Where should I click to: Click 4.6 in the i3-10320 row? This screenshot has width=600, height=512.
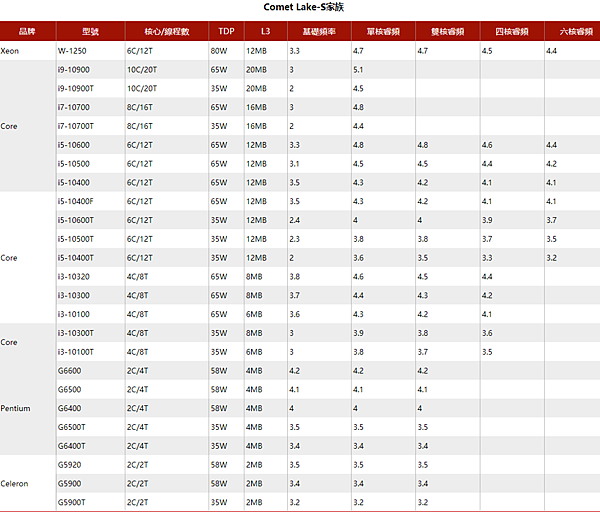[x=358, y=277]
